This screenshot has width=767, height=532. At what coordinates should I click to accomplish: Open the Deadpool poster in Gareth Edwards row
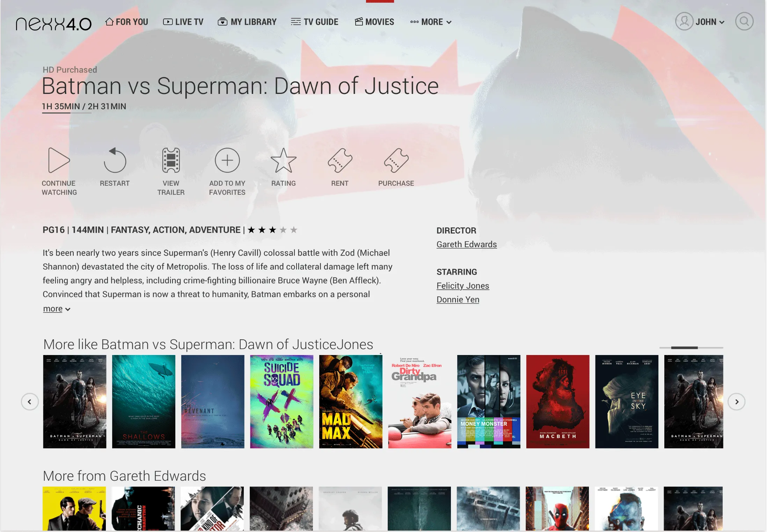[557, 509]
